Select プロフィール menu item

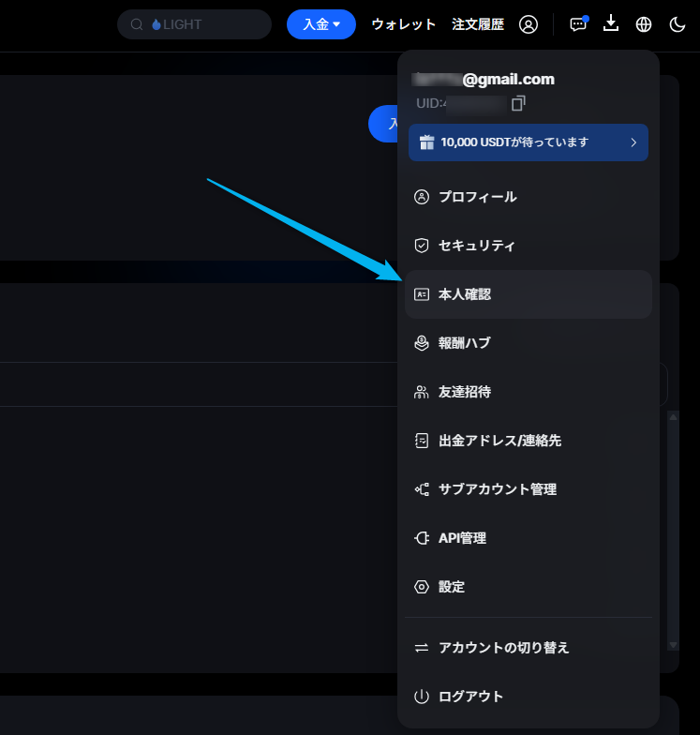529,197
